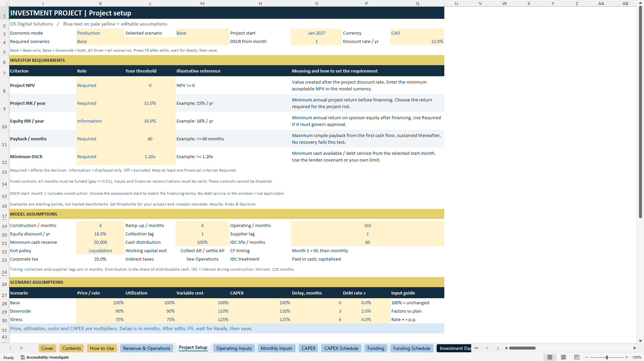The image size is (644, 361).
Task: Click the vertical scrollbar up arrow
Action: [640, 3]
